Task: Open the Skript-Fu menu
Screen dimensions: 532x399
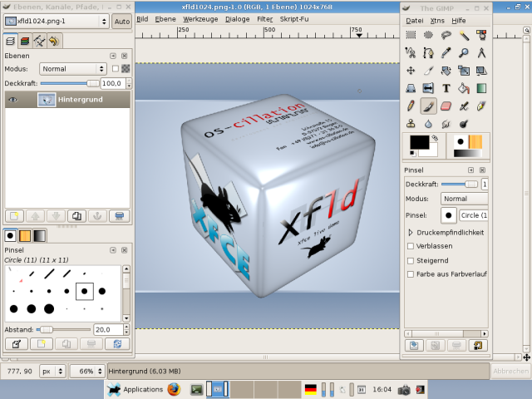Action: [x=294, y=19]
